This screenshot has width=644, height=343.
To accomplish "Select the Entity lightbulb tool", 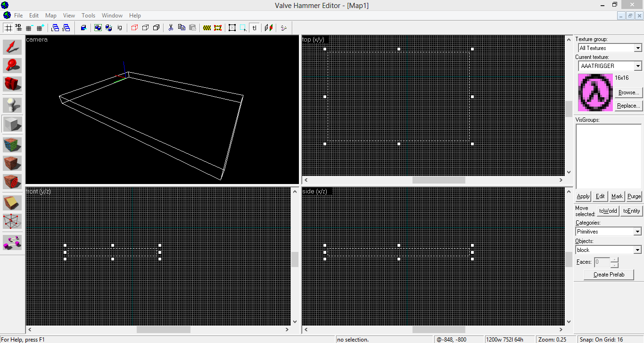I will pyautogui.click(x=13, y=105).
